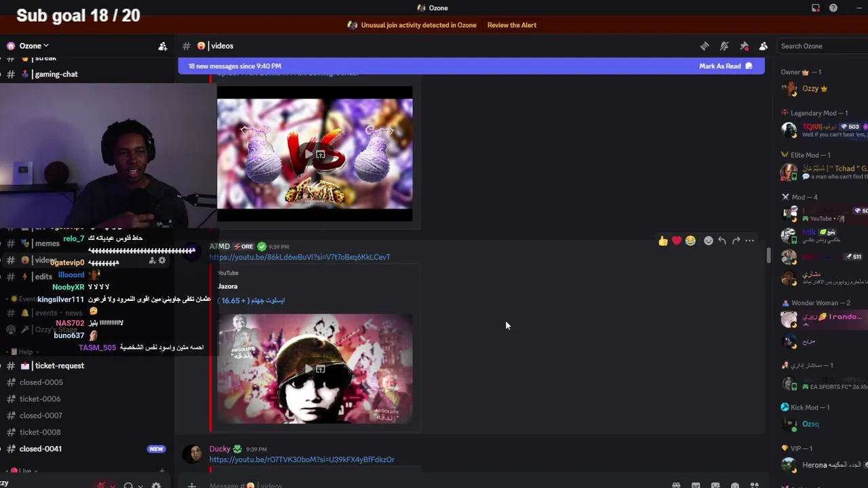
Task: Open Help question mark icon
Action: pyautogui.click(x=833, y=8)
